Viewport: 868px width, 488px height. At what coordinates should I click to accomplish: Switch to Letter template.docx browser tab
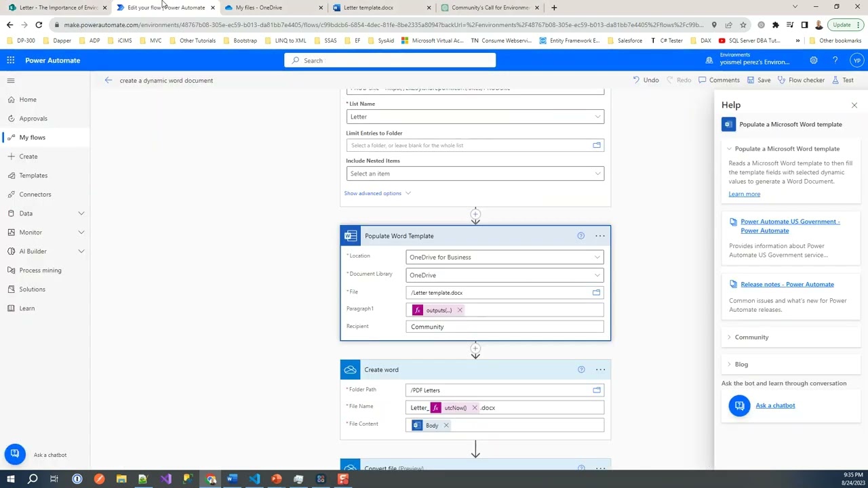pos(381,7)
